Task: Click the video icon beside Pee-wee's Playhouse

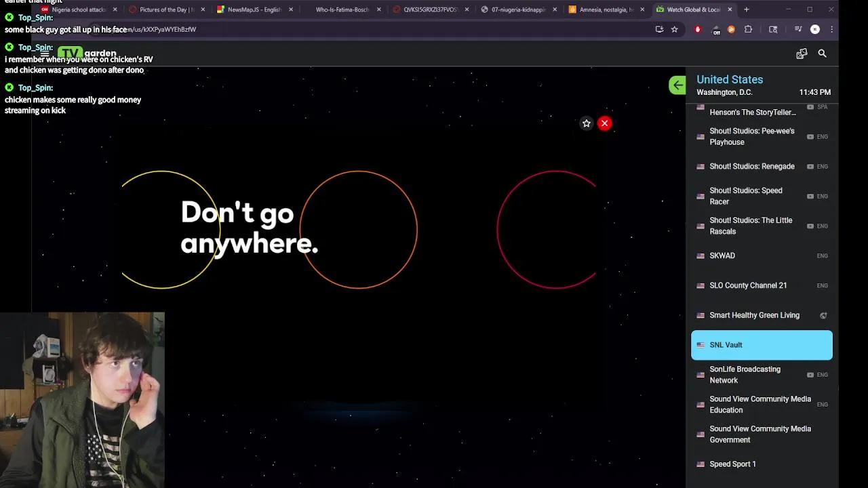Action: 810,137
